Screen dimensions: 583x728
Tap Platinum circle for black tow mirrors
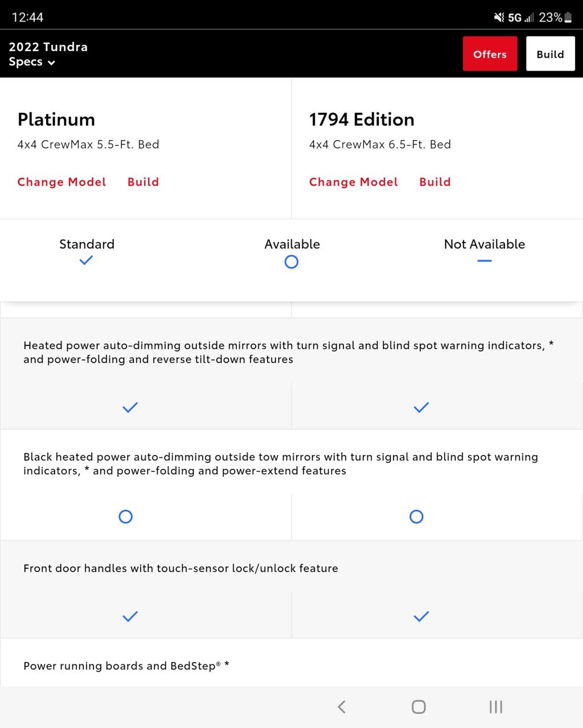click(x=126, y=517)
